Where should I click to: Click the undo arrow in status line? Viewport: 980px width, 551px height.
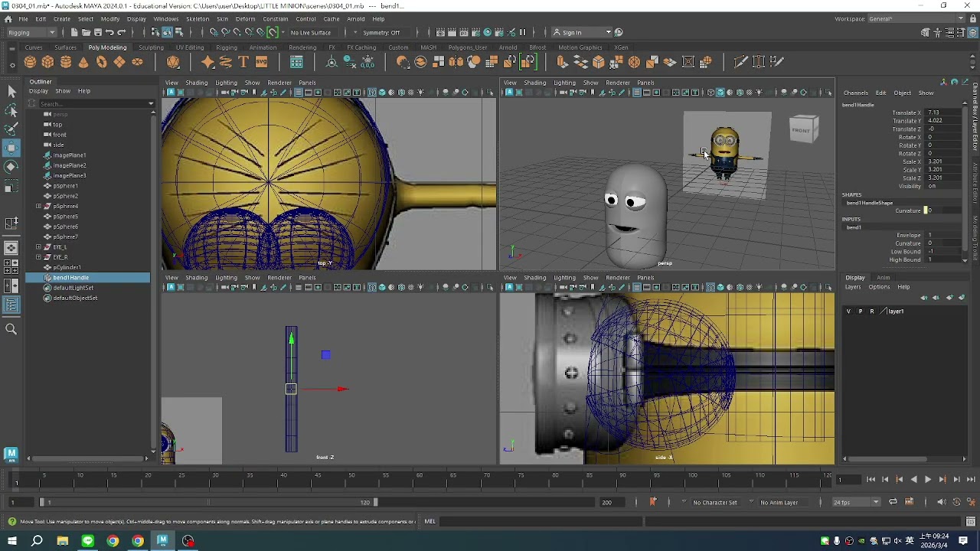coord(109,32)
